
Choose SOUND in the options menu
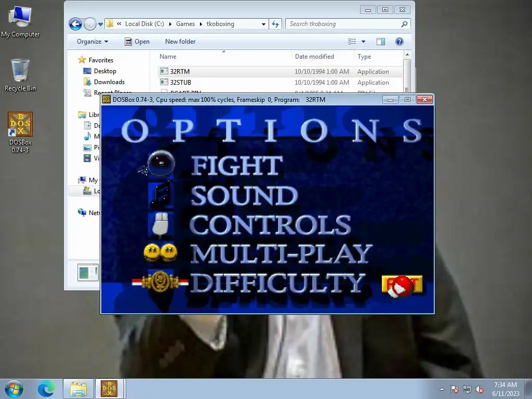[x=244, y=195]
